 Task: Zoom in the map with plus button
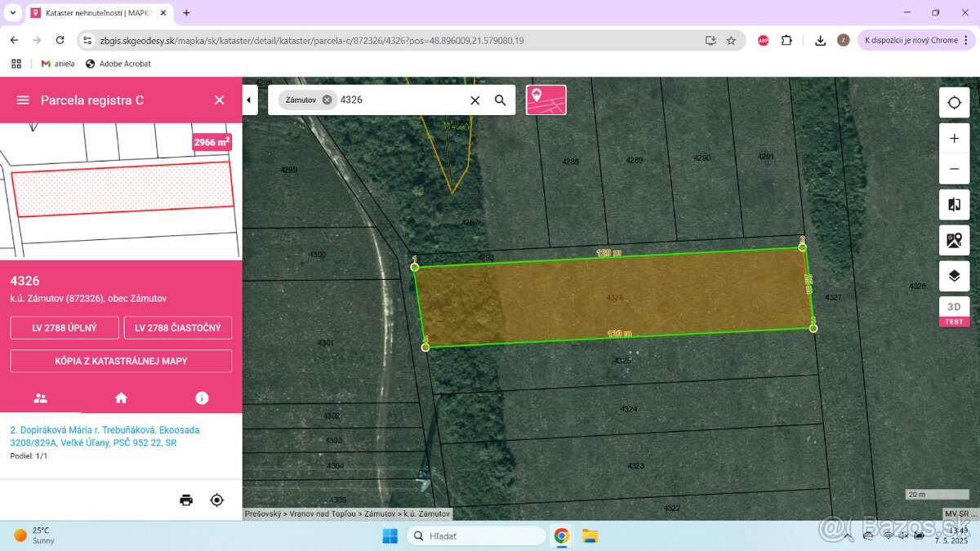[954, 139]
